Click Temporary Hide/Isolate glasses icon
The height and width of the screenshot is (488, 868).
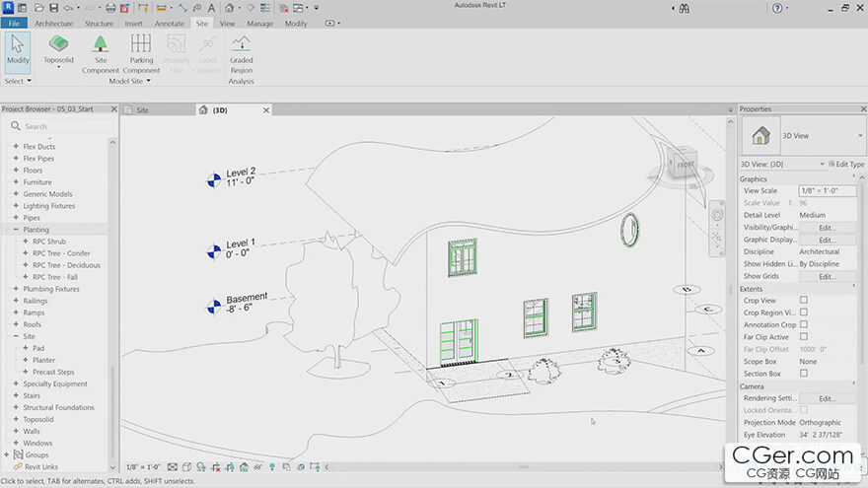point(258,467)
